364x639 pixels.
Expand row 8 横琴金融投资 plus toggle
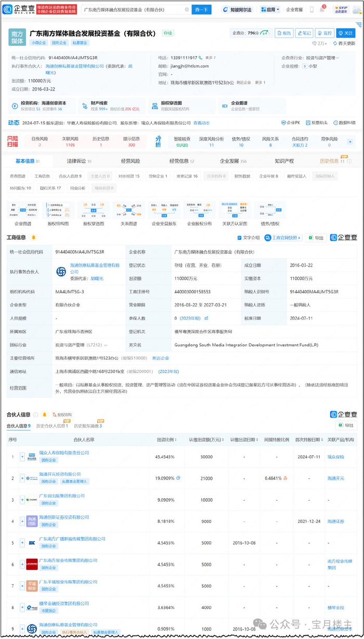coord(22,607)
